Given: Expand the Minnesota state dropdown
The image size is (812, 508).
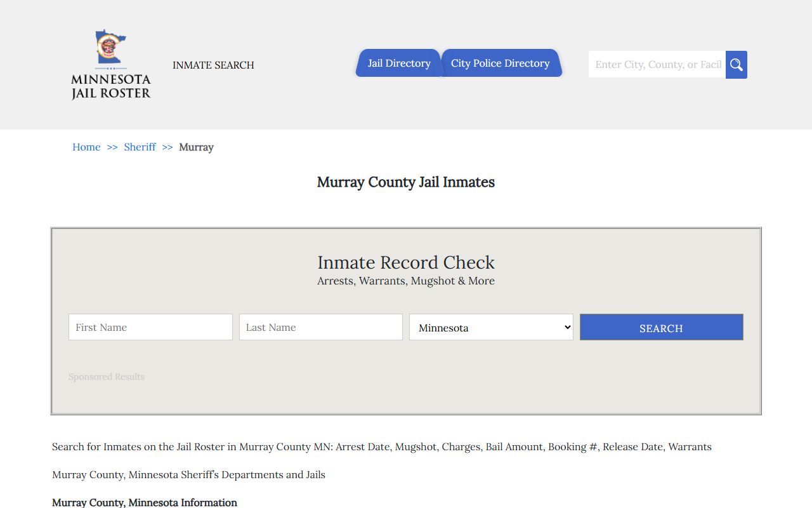Looking at the screenshot, I should [491, 327].
